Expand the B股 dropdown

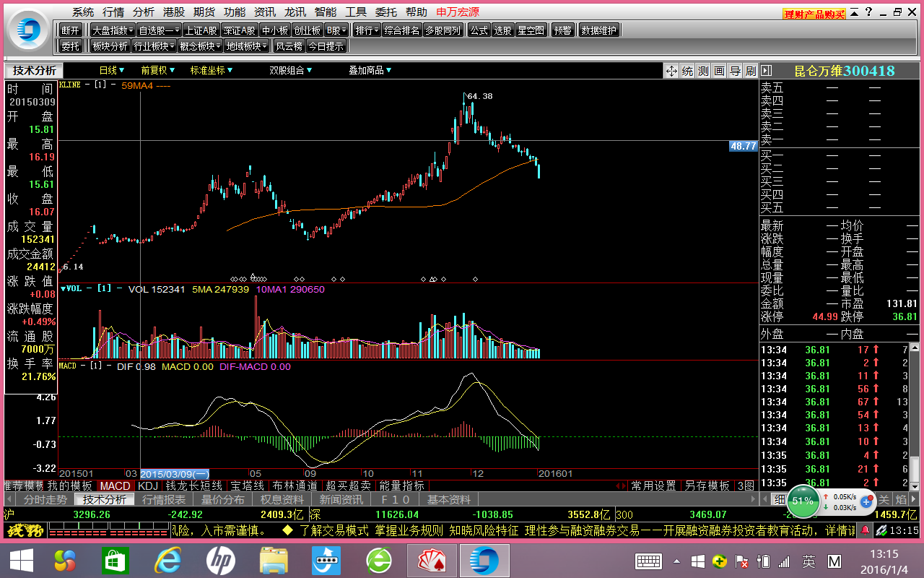coord(336,30)
